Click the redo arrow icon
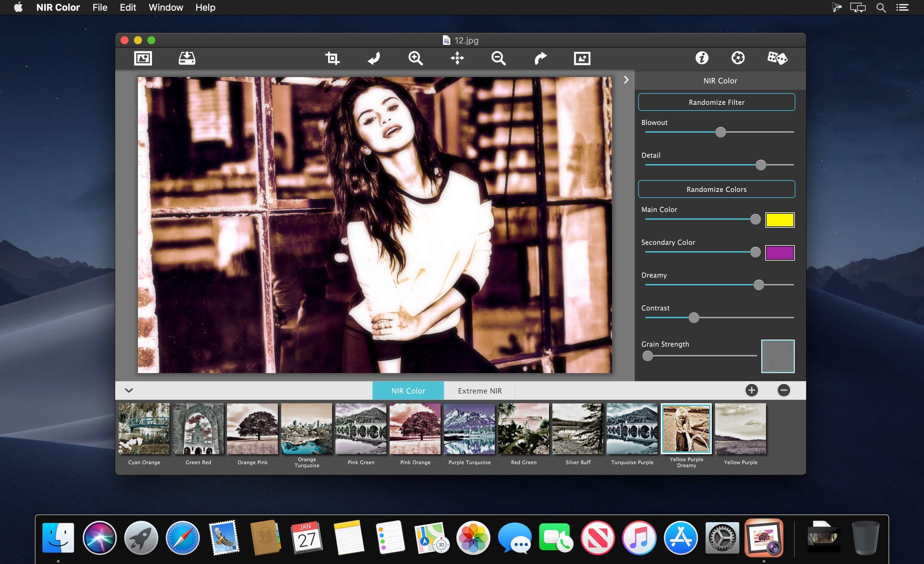This screenshot has width=924, height=564. coord(540,58)
